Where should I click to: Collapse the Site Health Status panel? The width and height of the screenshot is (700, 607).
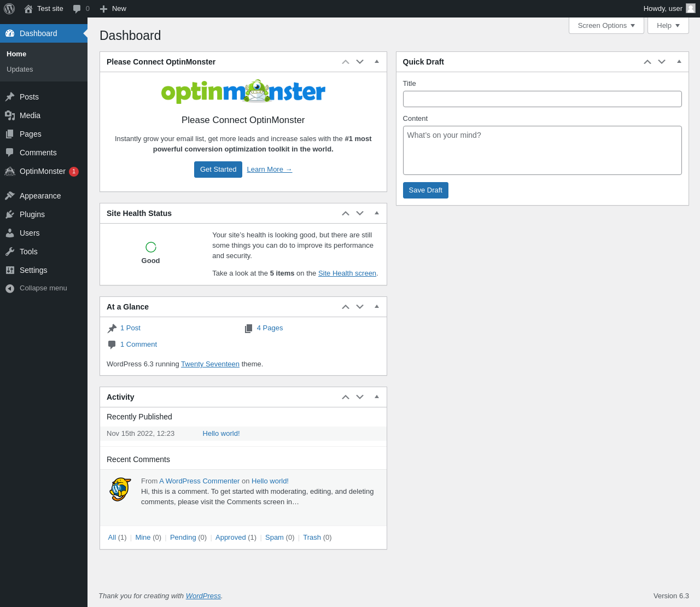point(377,213)
